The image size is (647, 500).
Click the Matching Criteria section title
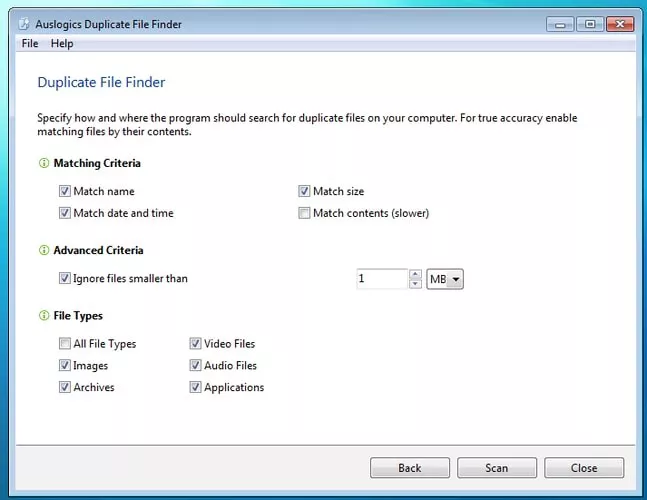pos(97,163)
